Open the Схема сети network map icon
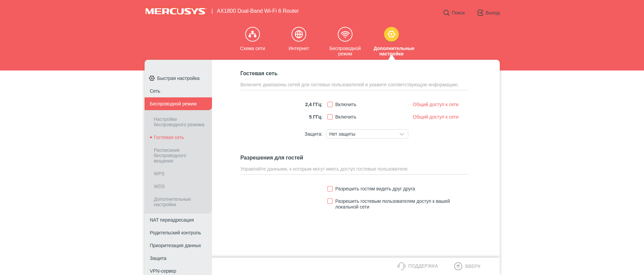The image size is (644, 275). point(252,34)
